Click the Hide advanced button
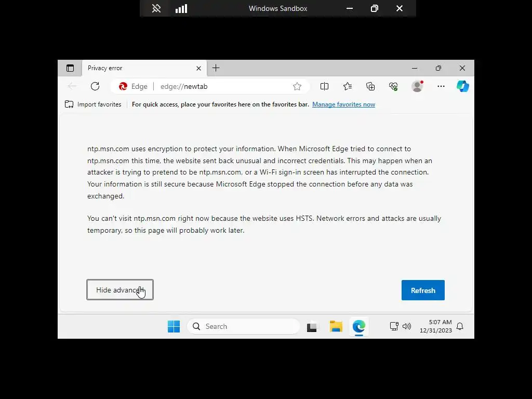Viewport: 532px width, 399px height. pyautogui.click(x=120, y=290)
